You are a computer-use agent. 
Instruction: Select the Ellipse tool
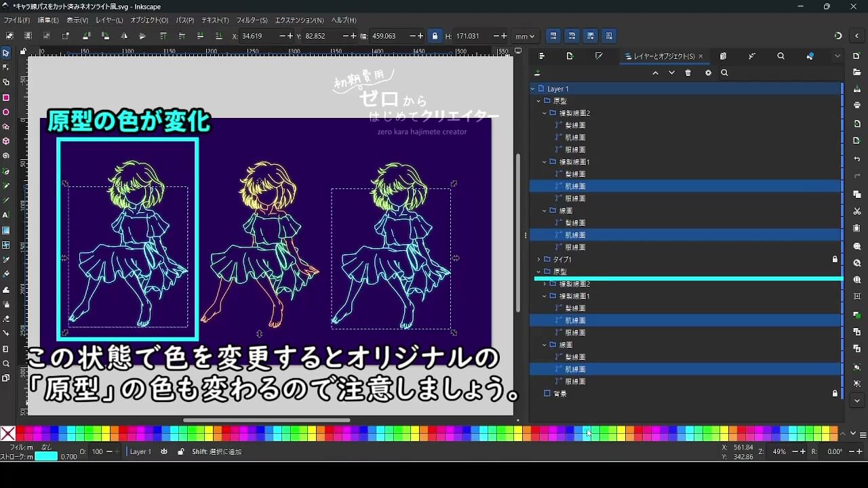pyautogui.click(x=7, y=111)
